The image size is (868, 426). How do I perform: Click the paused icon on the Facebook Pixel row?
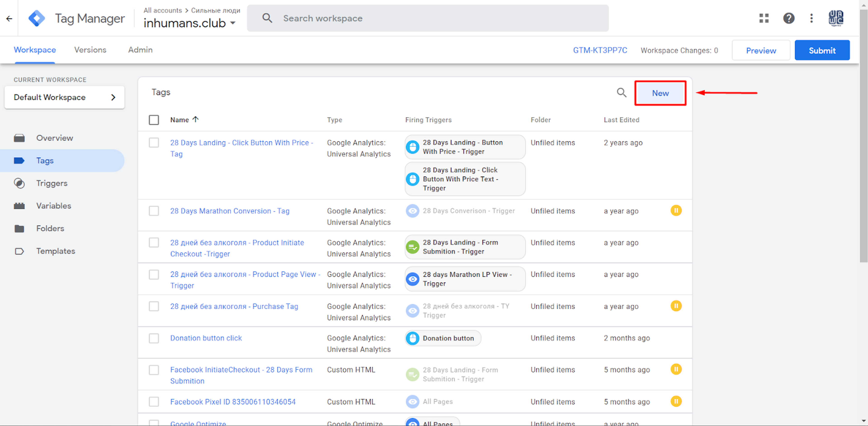tap(676, 401)
